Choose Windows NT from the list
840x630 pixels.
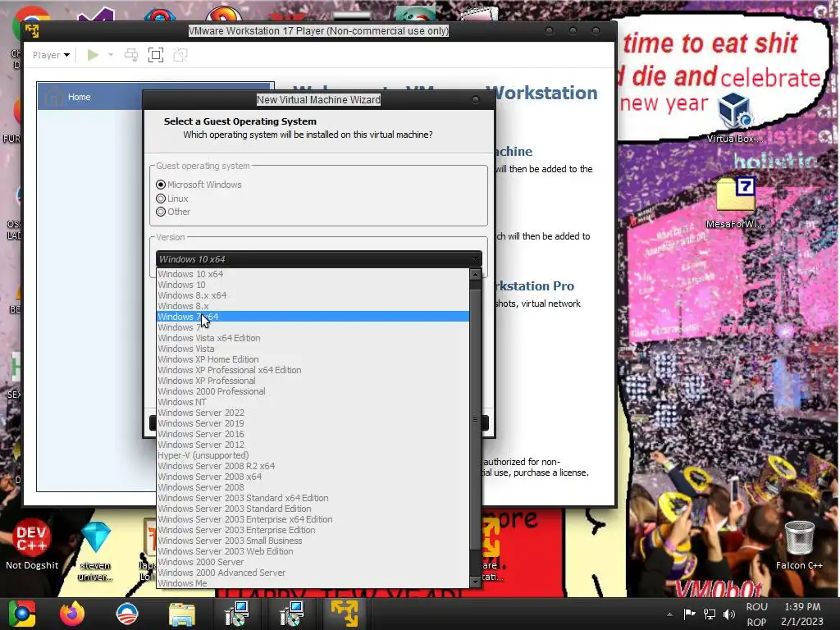pyautogui.click(x=313, y=402)
